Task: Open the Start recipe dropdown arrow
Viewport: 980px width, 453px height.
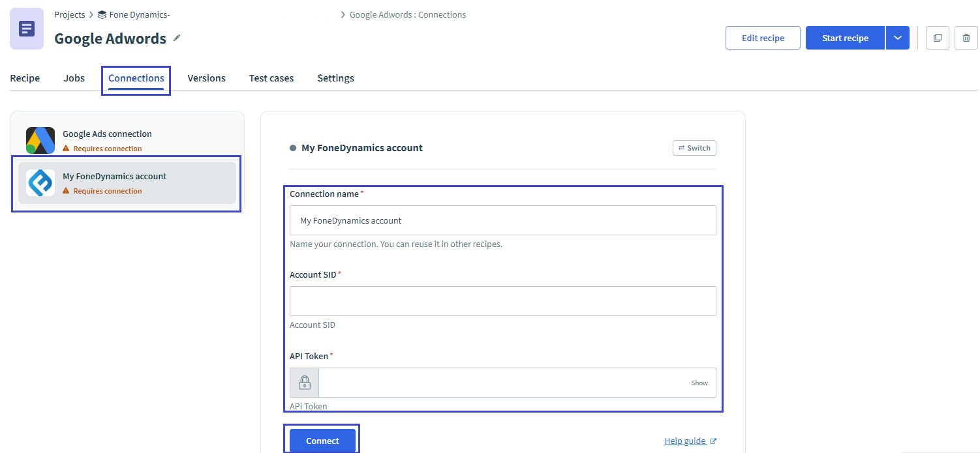Action: point(898,38)
